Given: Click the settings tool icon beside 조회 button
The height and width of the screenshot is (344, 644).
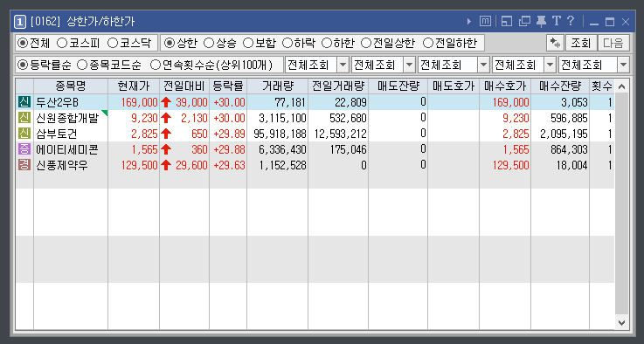Looking at the screenshot, I should point(555,43).
